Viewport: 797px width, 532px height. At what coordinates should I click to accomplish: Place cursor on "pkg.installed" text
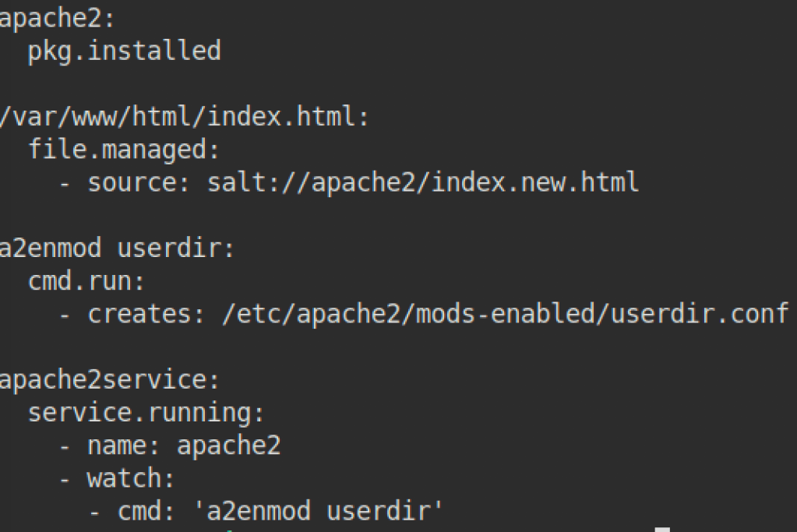coord(125,51)
